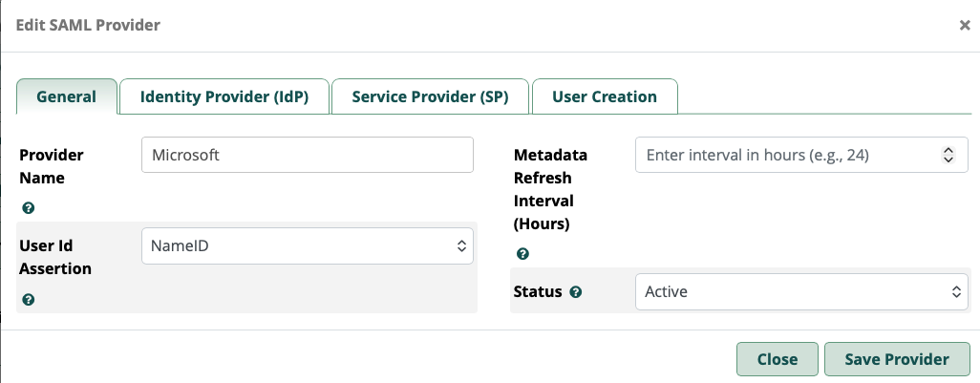Select the User Creation tab
Viewport: 980px width, 383px height.
[604, 96]
